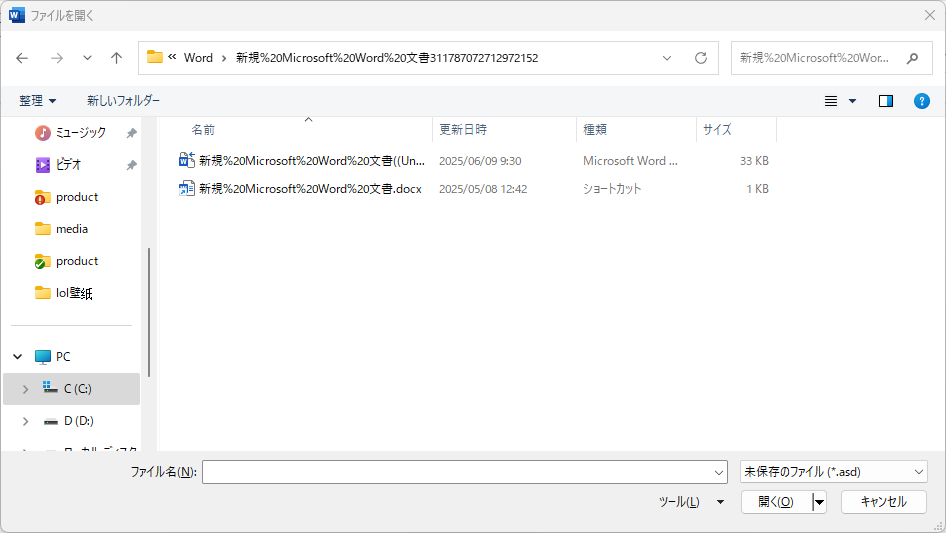
Task: Change the view layout icon
Action: tap(831, 101)
